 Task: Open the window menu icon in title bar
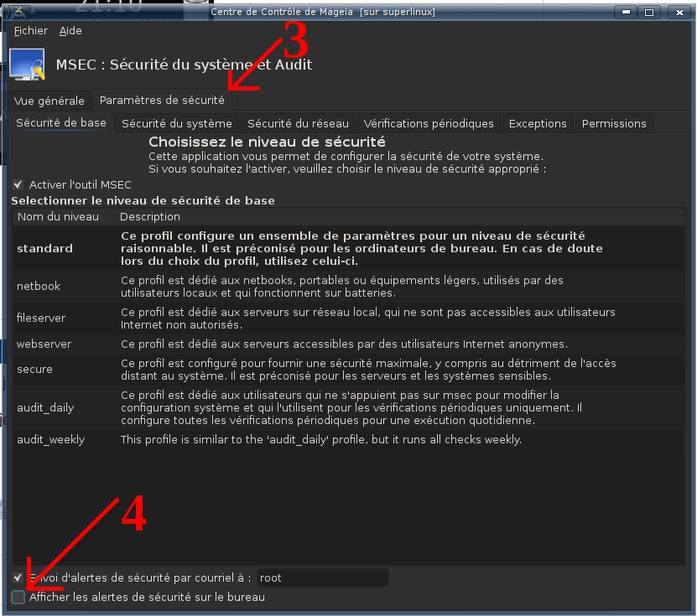tap(18, 12)
